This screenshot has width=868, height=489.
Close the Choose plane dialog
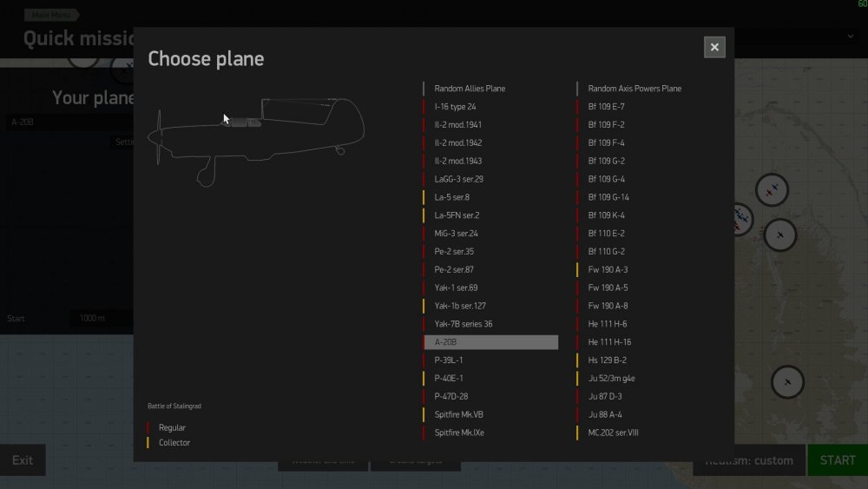coord(714,47)
